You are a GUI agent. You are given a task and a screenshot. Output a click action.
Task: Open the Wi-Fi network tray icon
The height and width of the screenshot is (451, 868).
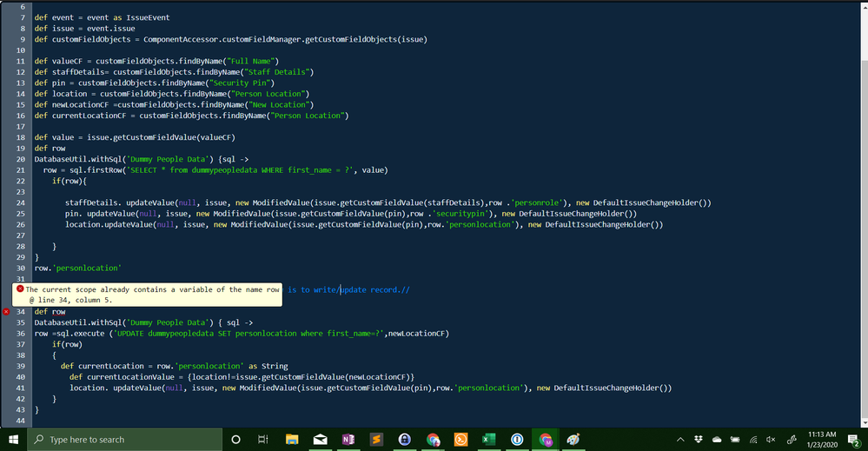tap(753, 440)
